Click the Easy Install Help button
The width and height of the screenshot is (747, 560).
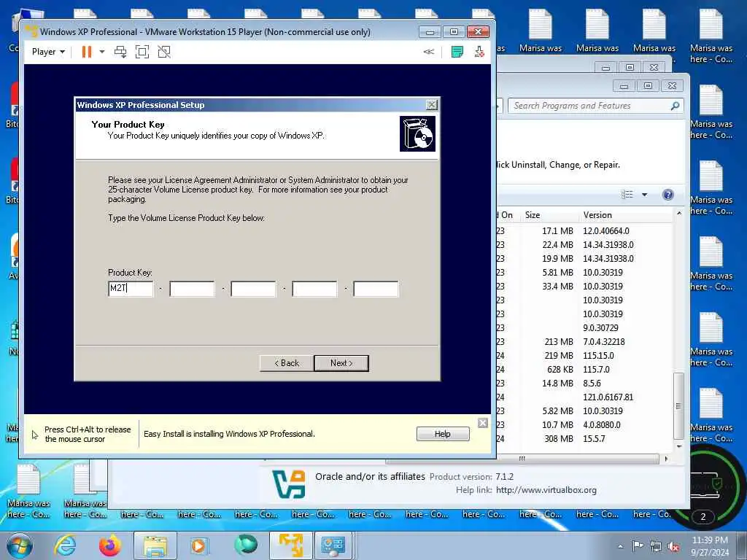[x=443, y=434]
